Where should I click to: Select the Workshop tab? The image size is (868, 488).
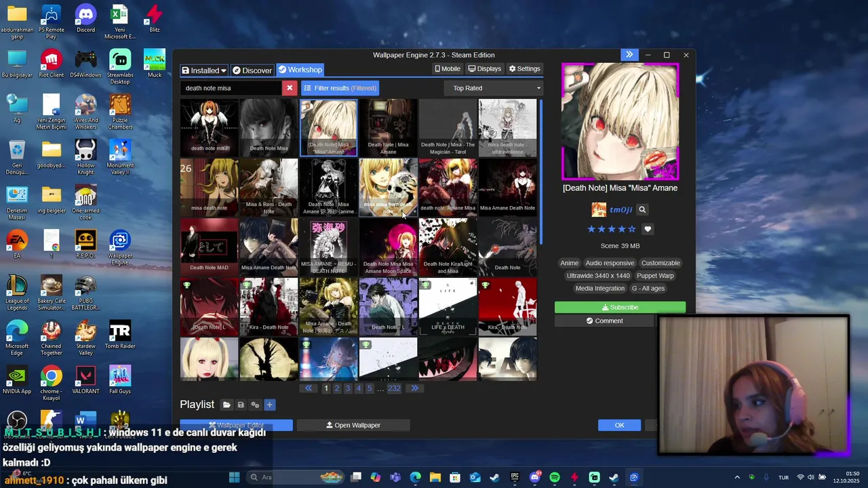pyautogui.click(x=300, y=70)
